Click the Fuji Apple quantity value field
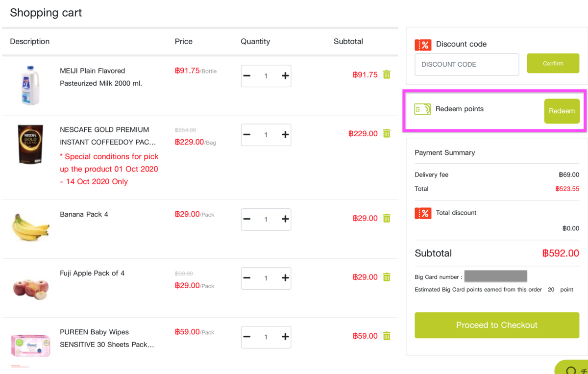The height and width of the screenshot is (374, 588). [x=266, y=278]
